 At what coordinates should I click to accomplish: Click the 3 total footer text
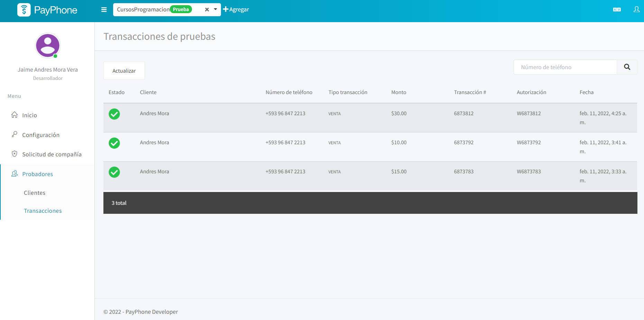coord(119,203)
